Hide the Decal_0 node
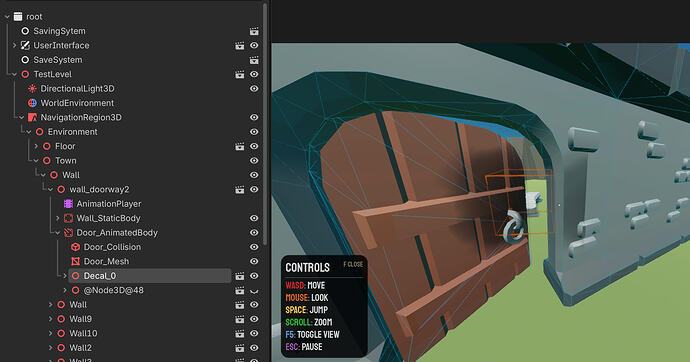The width and height of the screenshot is (690, 362). [254, 276]
